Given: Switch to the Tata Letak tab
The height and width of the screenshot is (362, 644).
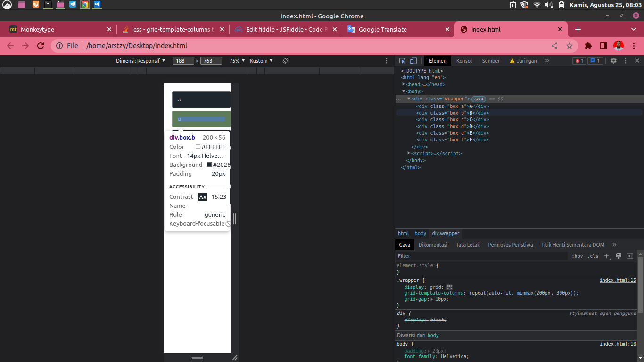Looking at the screenshot, I should click(x=468, y=245).
